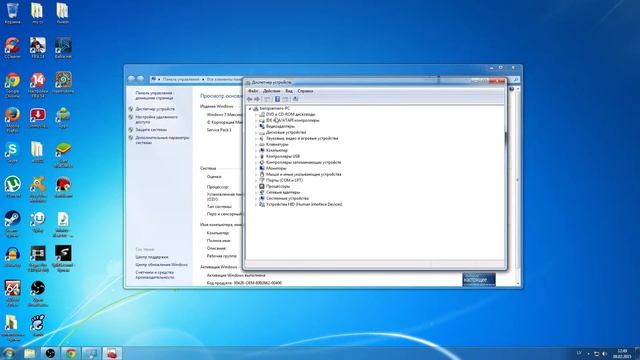Open the Steam desktop shortcut
Image resolution: width=640 pixels, height=360 pixels.
(x=12, y=223)
